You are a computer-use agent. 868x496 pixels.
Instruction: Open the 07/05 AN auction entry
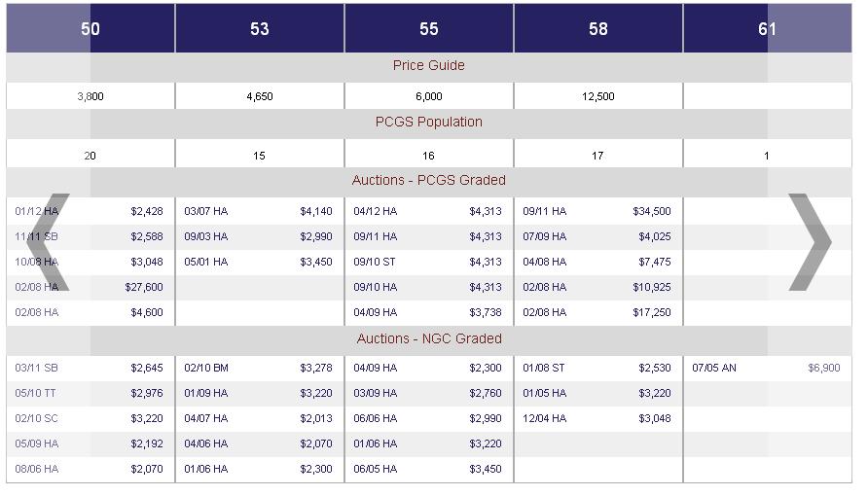coord(714,368)
